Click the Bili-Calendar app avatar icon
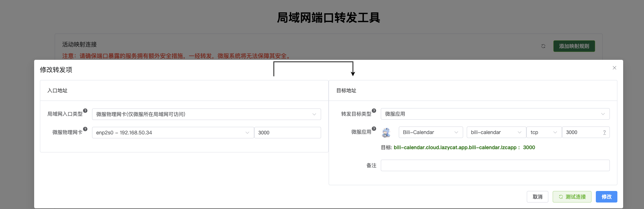This screenshot has height=209, width=644. click(386, 133)
